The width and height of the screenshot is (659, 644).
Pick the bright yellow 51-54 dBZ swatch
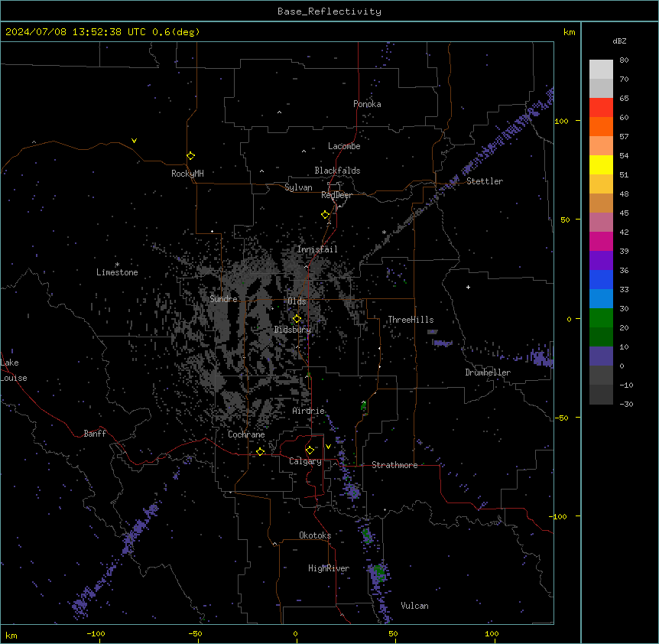pos(601,164)
